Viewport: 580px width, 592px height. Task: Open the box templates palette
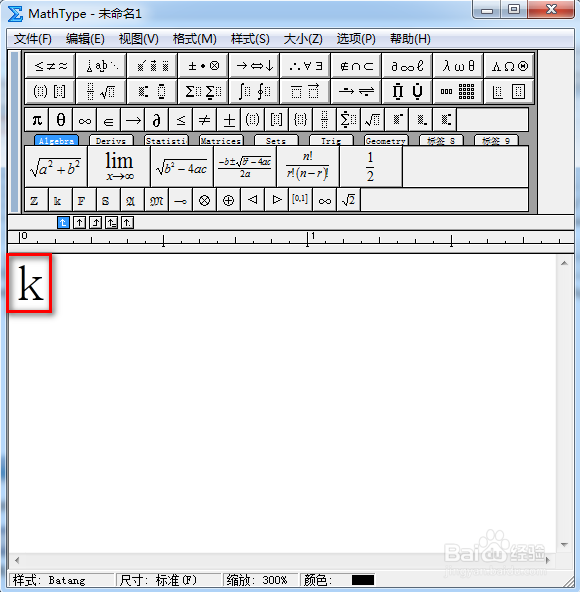point(509,91)
